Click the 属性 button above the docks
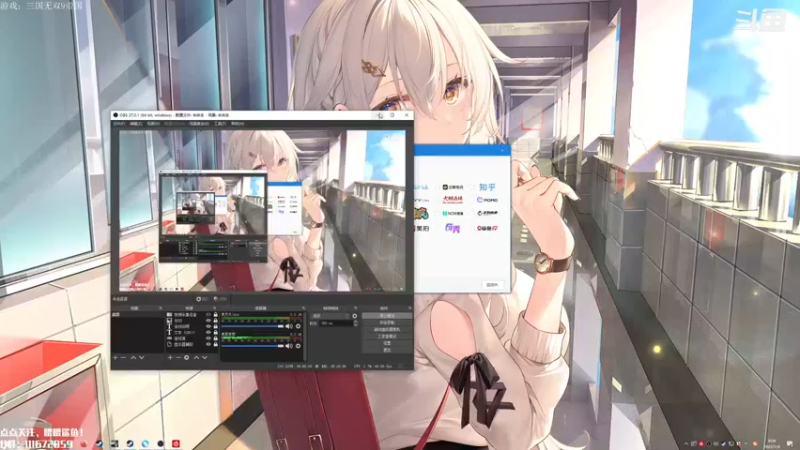Screen dimensions: 800x450 (x=203, y=299)
